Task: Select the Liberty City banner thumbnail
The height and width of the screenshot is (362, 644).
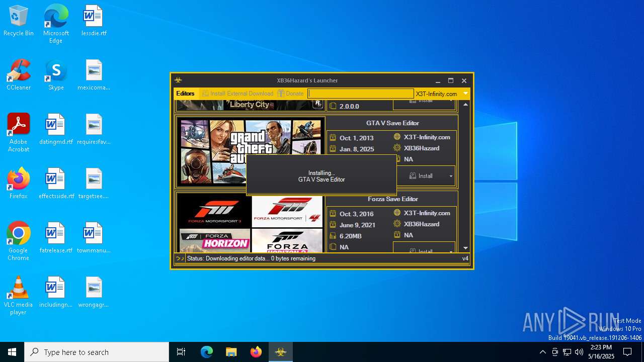Action: tap(251, 105)
